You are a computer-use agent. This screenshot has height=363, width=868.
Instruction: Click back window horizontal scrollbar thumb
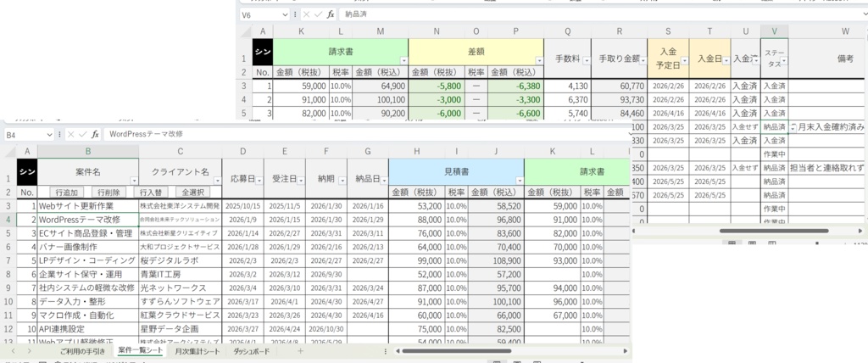[774, 231]
